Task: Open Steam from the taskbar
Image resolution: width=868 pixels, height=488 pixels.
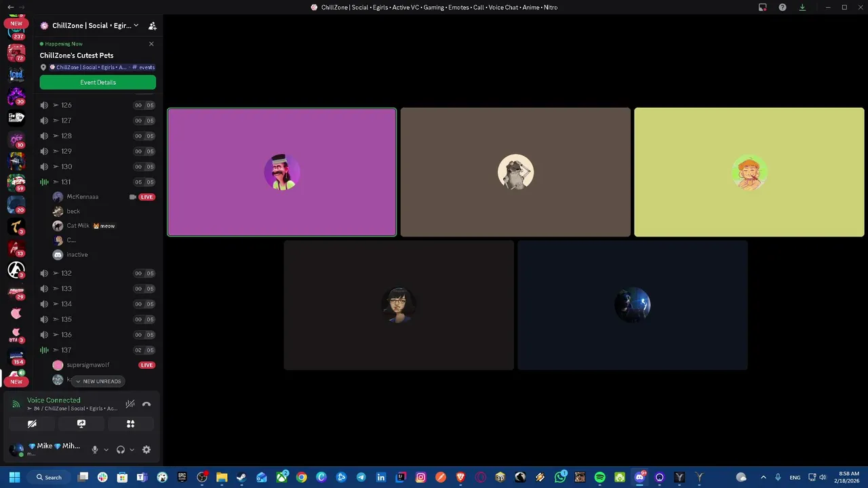Action: (241, 477)
